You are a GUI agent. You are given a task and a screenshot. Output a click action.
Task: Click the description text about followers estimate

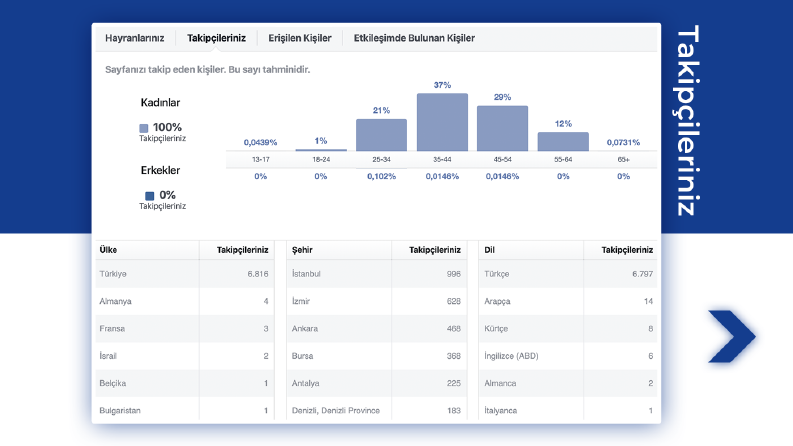pos(207,70)
